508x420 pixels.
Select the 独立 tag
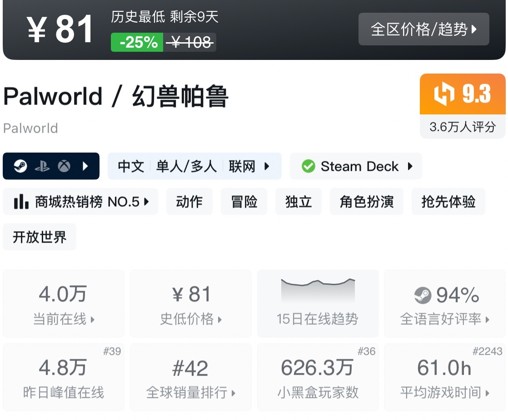299,202
